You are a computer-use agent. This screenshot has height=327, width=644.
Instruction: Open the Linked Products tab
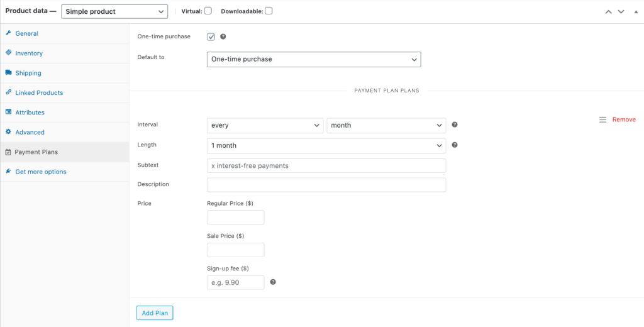point(65,93)
